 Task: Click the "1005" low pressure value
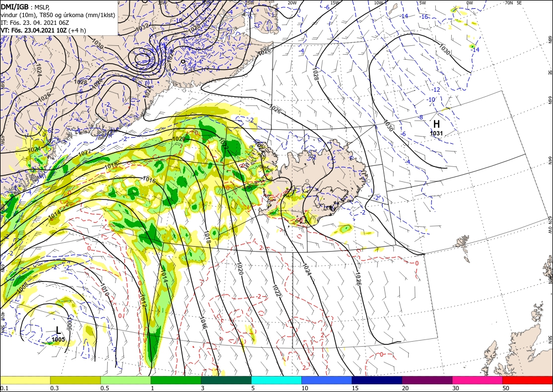(58, 339)
